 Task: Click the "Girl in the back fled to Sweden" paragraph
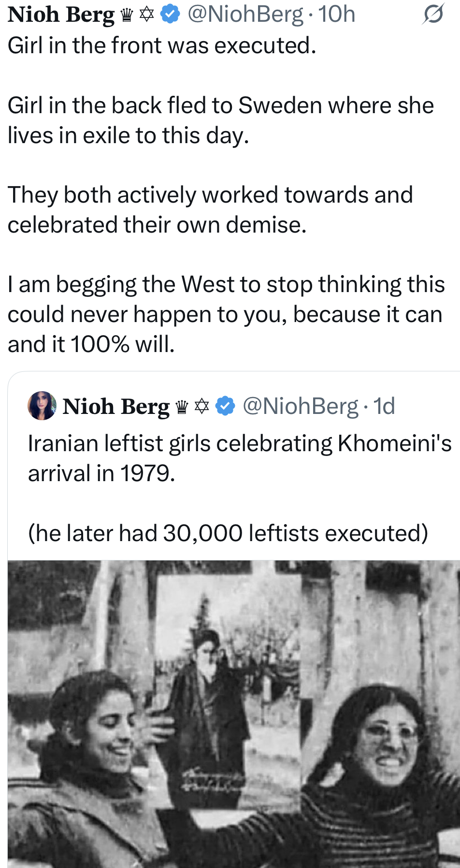click(220, 120)
